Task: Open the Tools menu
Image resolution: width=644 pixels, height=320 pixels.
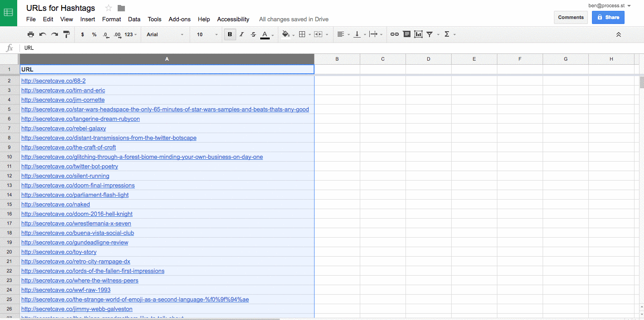Action: 154,19
